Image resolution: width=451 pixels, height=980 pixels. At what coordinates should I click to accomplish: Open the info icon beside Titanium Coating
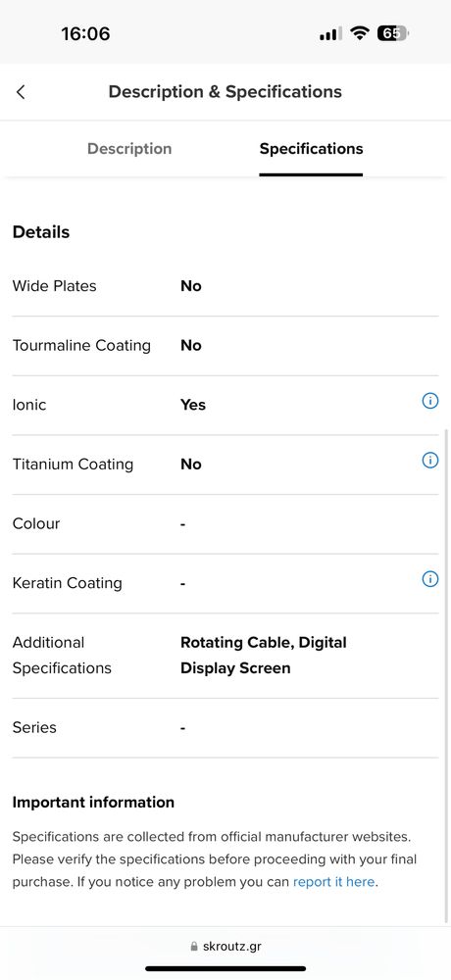pyautogui.click(x=430, y=461)
